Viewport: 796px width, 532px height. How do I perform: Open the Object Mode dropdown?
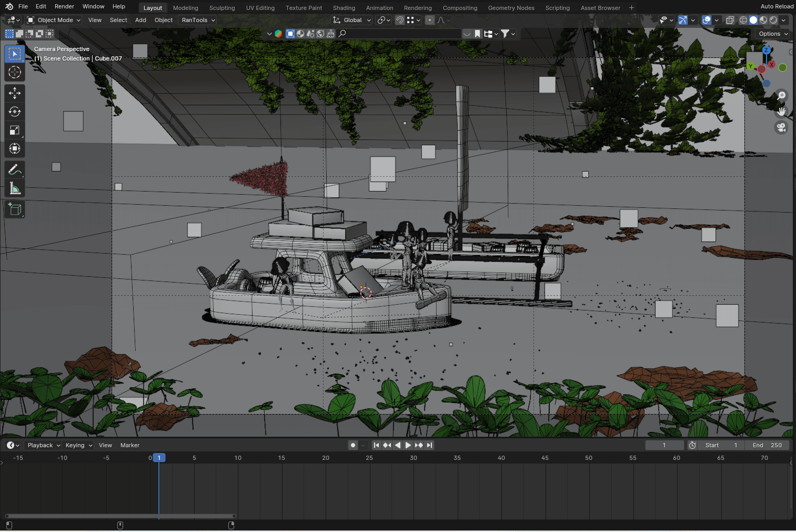click(x=54, y=20)
